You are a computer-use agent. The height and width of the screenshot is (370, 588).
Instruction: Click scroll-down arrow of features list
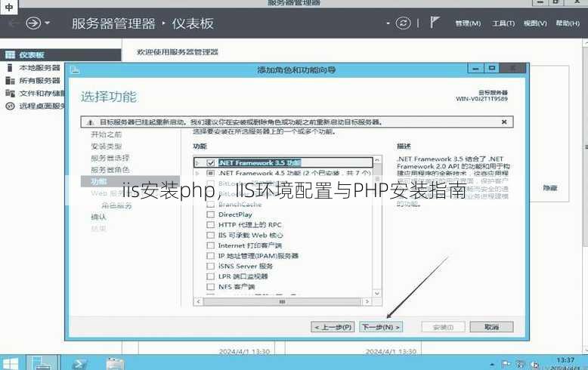point(377,293)
